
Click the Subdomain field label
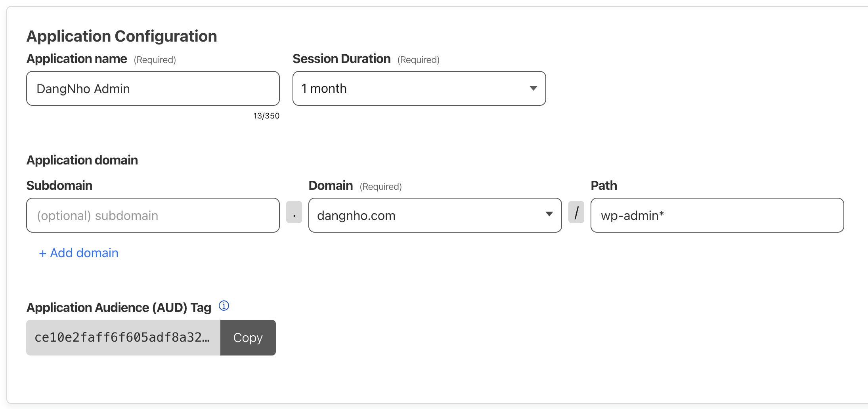pos(59,185)
